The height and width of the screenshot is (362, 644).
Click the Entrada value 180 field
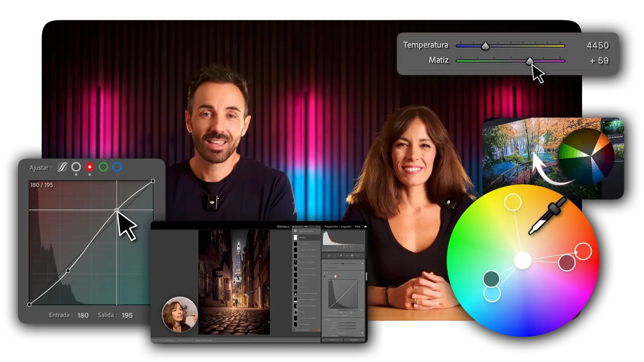(83, 315)
